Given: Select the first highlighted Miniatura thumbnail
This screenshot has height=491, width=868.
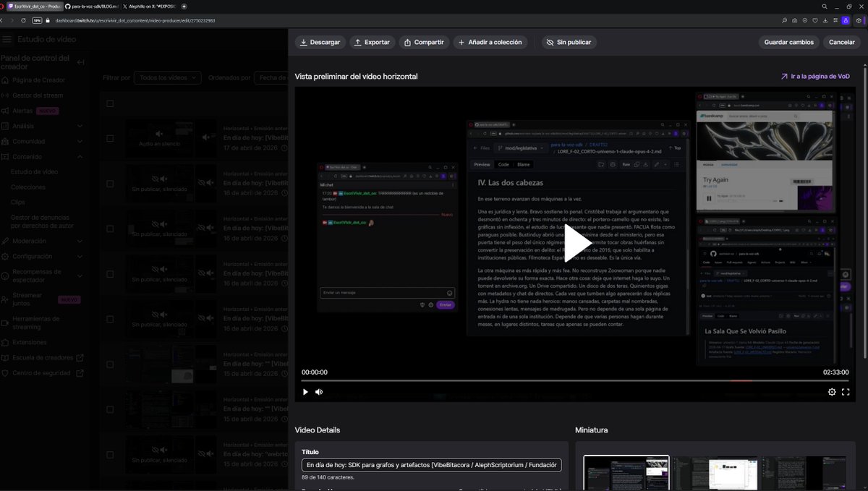Looking at the screenshot, I should [x=626, y=473].
